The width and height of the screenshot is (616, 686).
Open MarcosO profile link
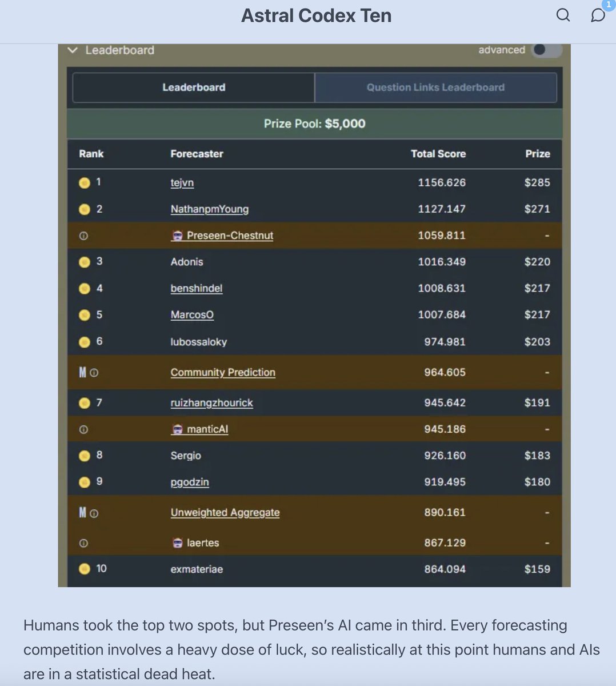pyautogui.click(x=192, y=315)
